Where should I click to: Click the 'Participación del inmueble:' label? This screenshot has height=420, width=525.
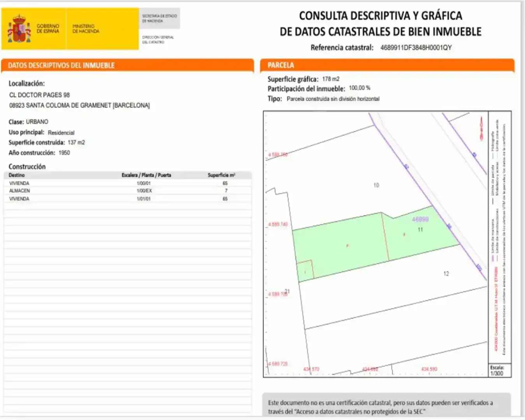[306, 89]
